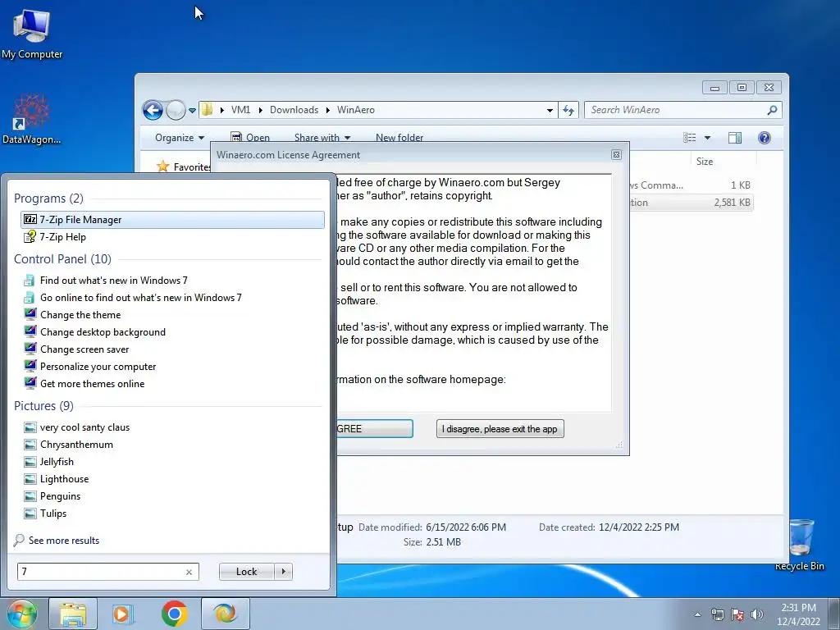Toggle the preview pane icon in Explorer

pyautogui.click(x=735, y=138)
